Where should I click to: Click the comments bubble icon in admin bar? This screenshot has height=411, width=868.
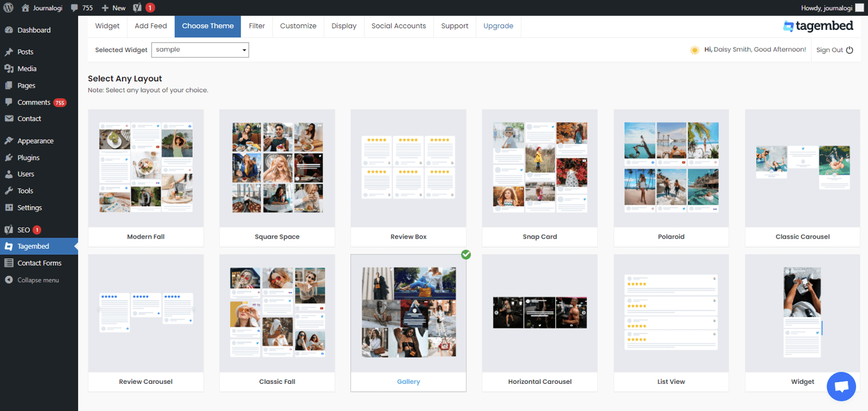click(75, 8)
